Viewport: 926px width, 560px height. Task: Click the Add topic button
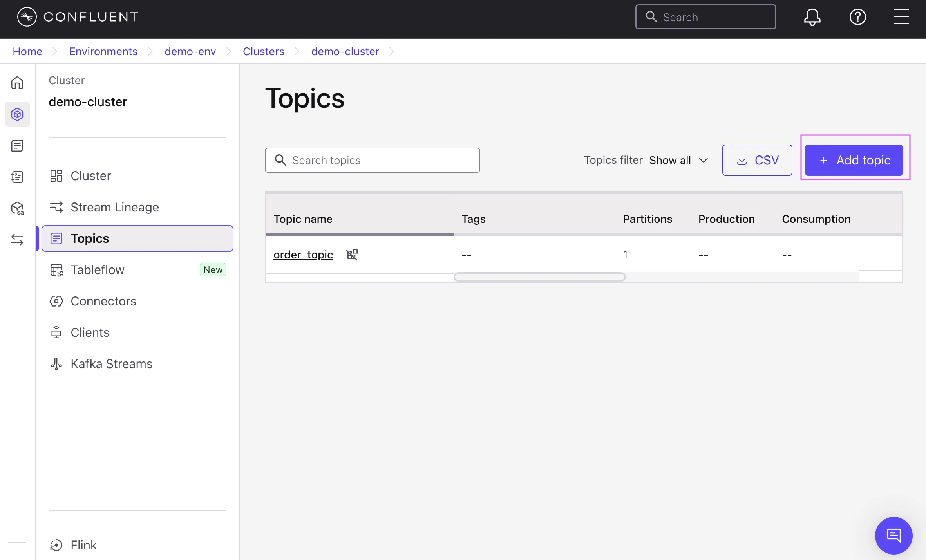[x=854, y=160]
